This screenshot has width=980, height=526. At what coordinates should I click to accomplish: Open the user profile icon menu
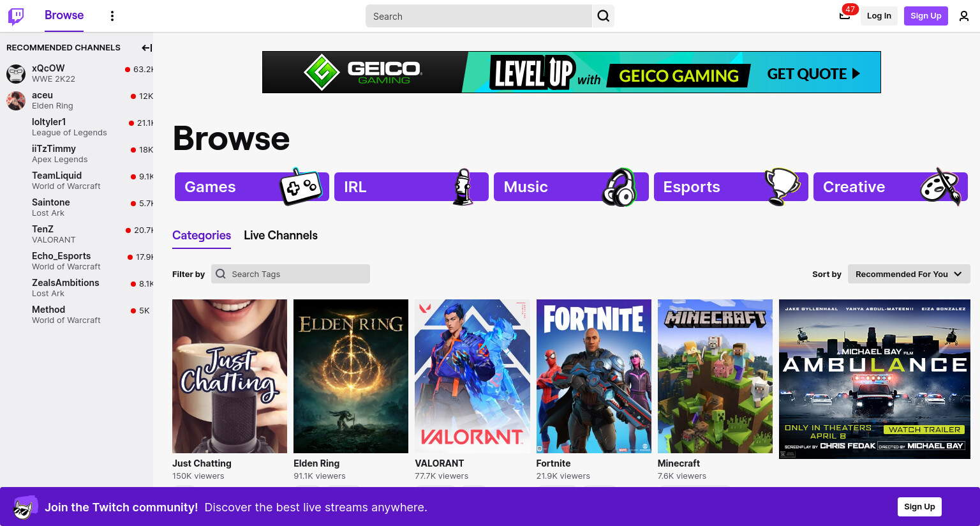coord(964,16)
